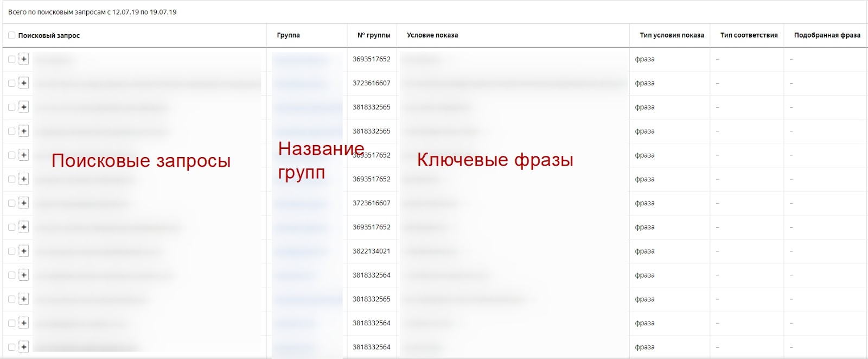Tick checkbox in first row of group 3818332564
The image size is (868, 359).
(11, 275)
